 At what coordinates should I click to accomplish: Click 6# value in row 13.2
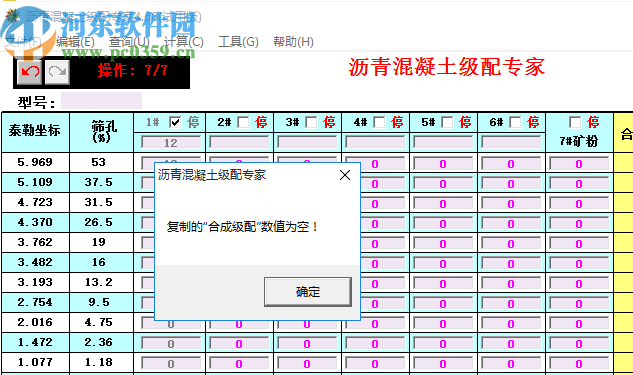[511, 284]
